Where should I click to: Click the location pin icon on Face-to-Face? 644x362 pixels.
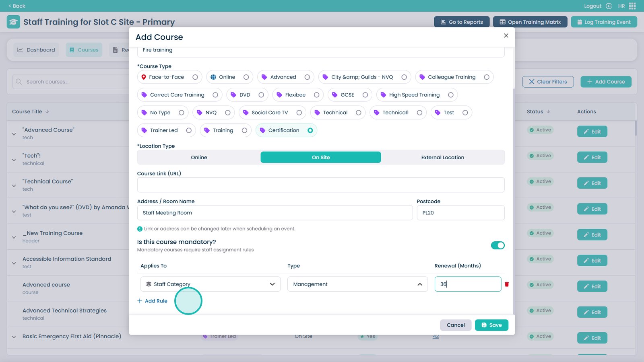[x=144, y=77]
